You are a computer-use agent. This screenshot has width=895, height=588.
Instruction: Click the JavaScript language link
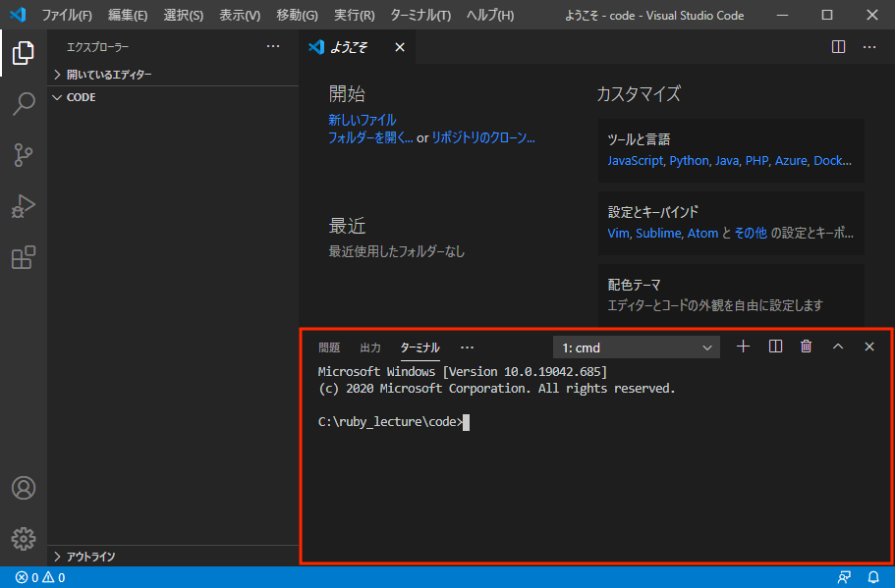click(x=635, y=160)
